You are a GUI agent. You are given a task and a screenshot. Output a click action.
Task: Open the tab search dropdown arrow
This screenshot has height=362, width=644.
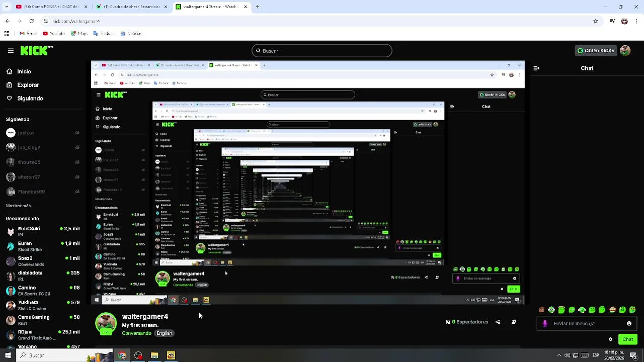[6, 7]
